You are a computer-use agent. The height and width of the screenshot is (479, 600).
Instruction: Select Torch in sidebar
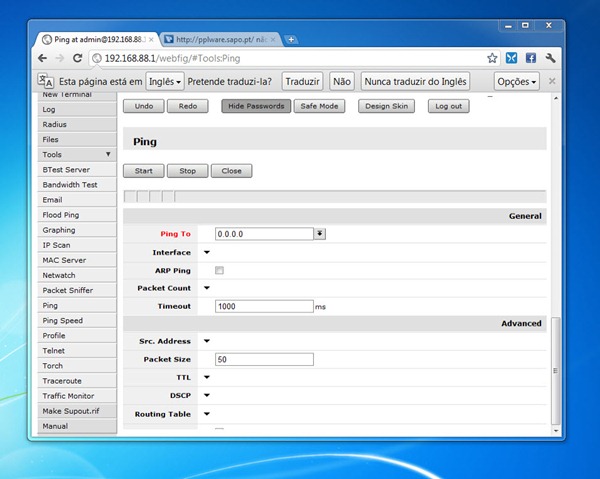tap(77, 366)
